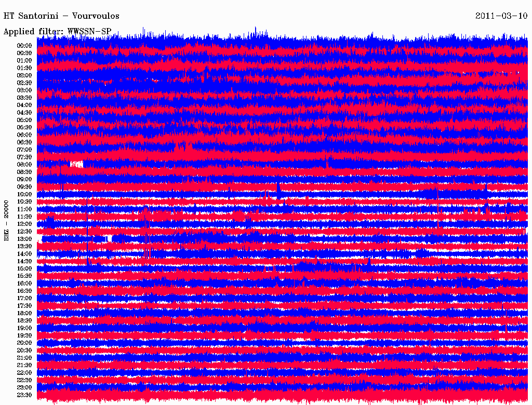Viewport: 532px width, 405px height.
Task: Click the small white gap in 13:00 trace
Action: (109, 238)
